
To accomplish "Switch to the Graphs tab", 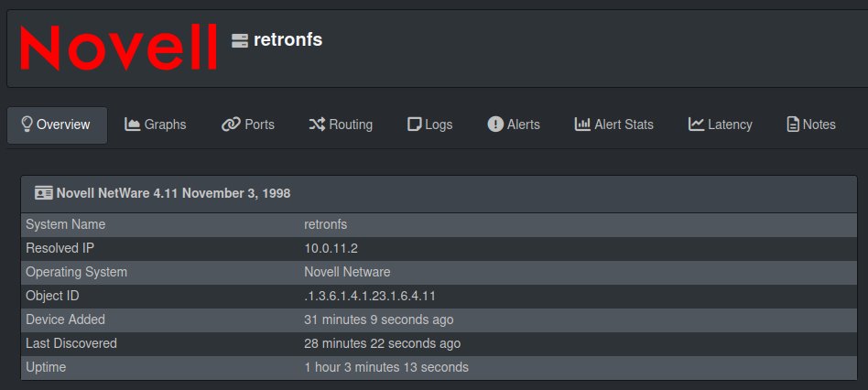I will point(156,125).
